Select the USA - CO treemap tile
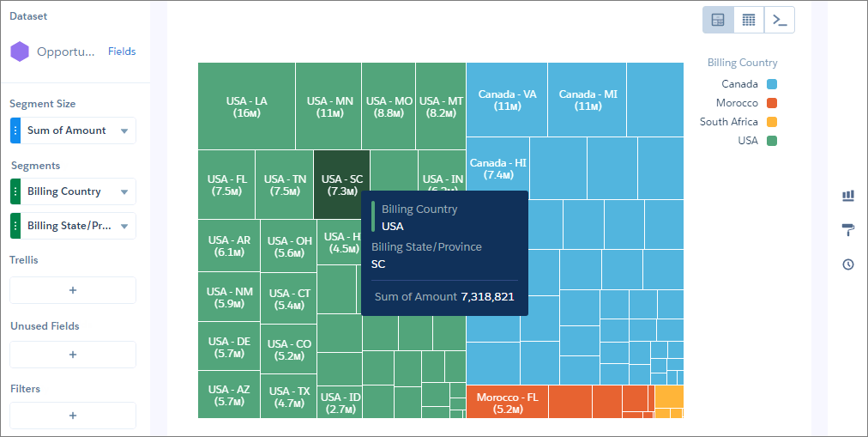Viewport: 868px width, 437px height. click(x=289, y=349)
